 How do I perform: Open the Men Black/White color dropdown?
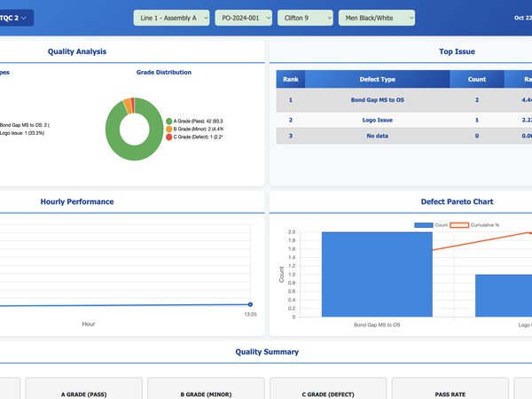[377, 18]
